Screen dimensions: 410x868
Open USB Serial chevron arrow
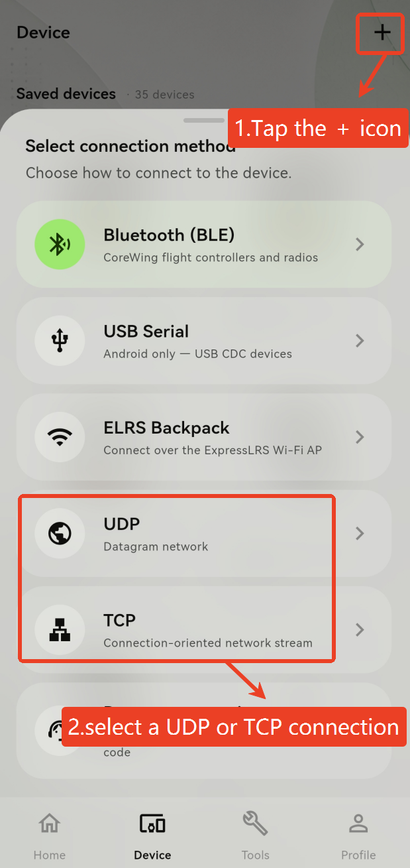360,341
